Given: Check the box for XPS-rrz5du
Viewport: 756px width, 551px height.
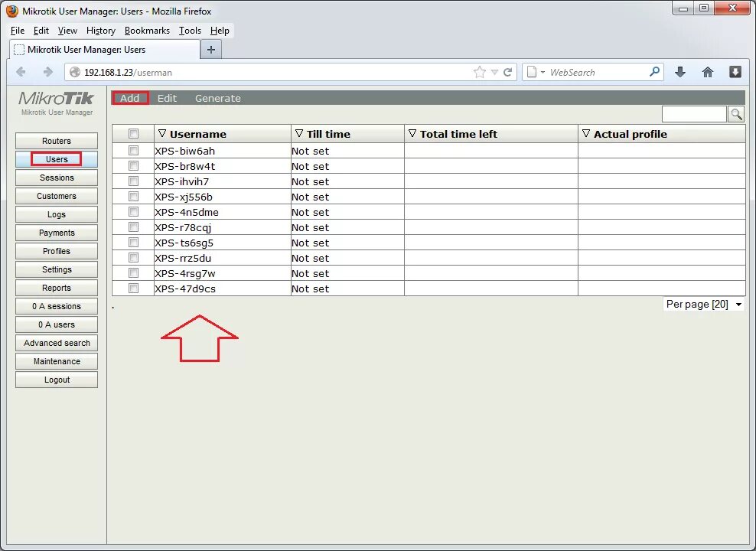Looking at the screenshot, I should pyautogui.click(x=134, y=257).
